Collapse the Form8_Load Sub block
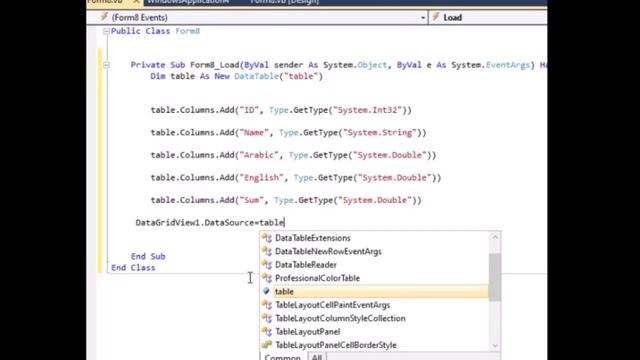 tap(107, 65)
